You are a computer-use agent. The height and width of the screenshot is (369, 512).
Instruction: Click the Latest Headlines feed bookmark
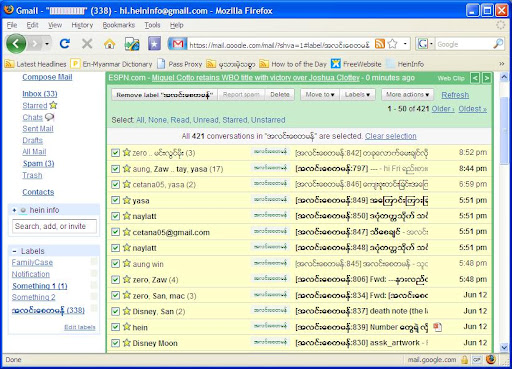36,64
